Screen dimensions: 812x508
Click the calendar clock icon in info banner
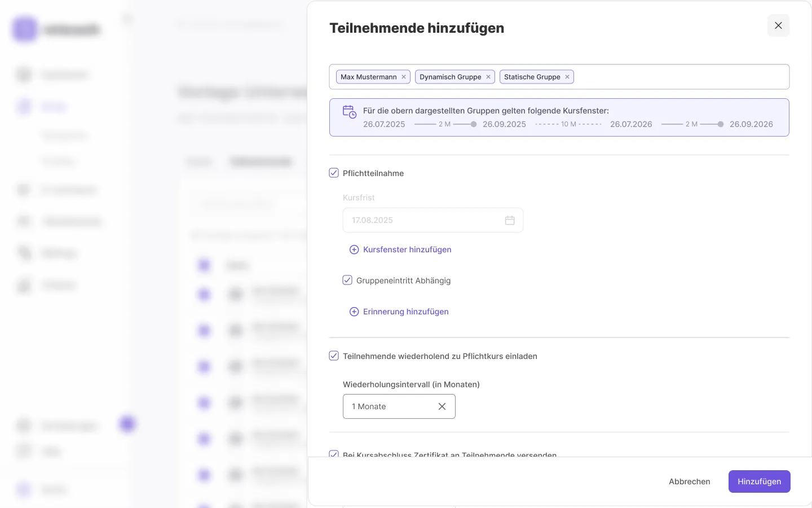click(x=350, y=112)
